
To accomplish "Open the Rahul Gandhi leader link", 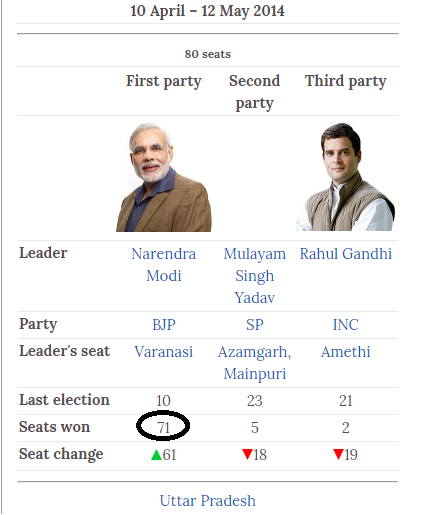I will 346,254.
